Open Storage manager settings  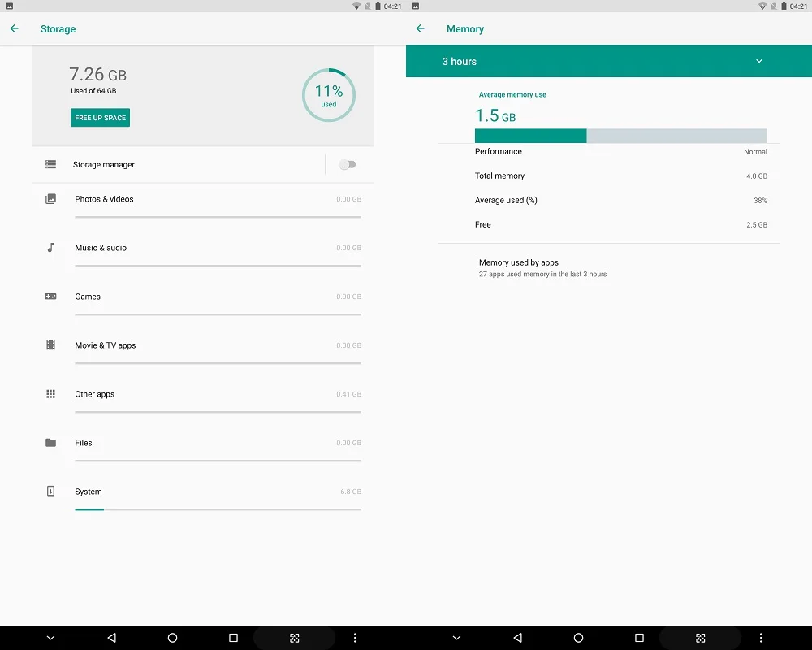tap(179, 164)
